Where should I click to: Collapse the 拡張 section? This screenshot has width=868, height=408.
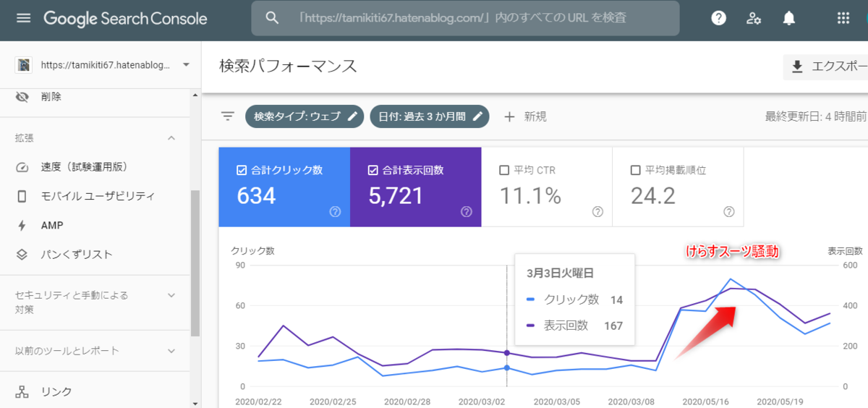click(171, 137)
